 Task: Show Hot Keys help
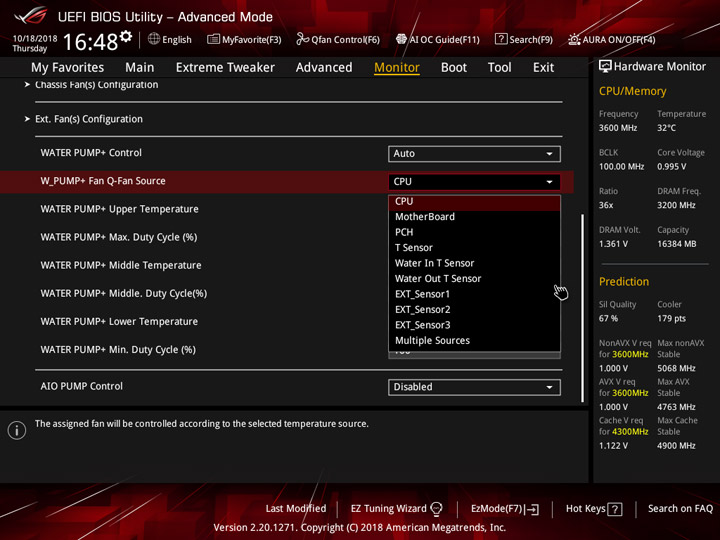(x=594, y=509)
